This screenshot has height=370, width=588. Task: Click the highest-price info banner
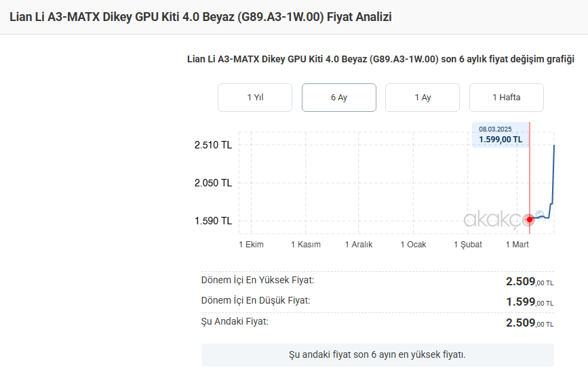(x=377, y=354)
